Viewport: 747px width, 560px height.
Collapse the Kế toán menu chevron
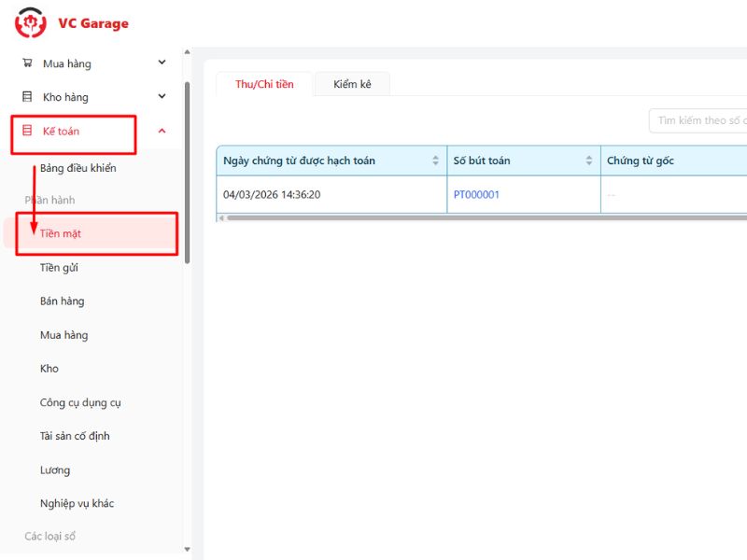[162, 132]
